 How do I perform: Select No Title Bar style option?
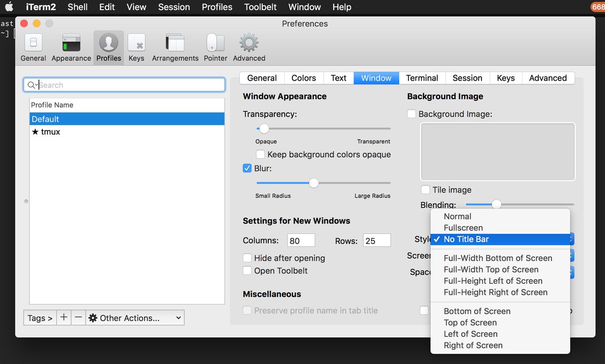500,239
